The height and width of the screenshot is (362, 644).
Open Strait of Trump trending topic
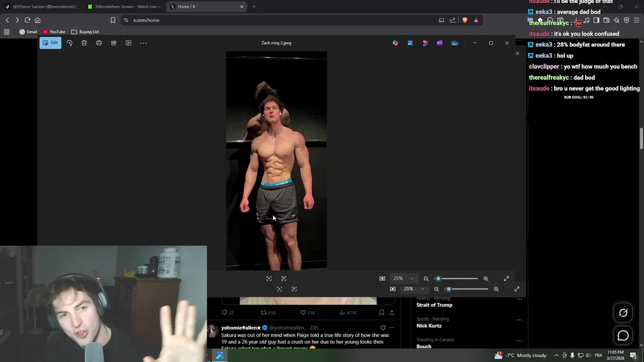click(434, 305)
